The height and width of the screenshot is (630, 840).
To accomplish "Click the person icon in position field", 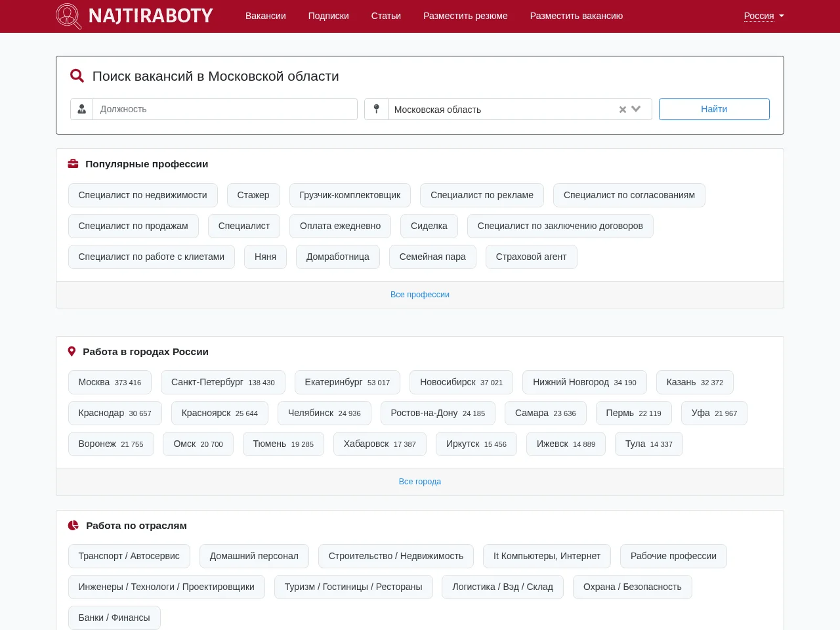I will (x=82, y=110).
